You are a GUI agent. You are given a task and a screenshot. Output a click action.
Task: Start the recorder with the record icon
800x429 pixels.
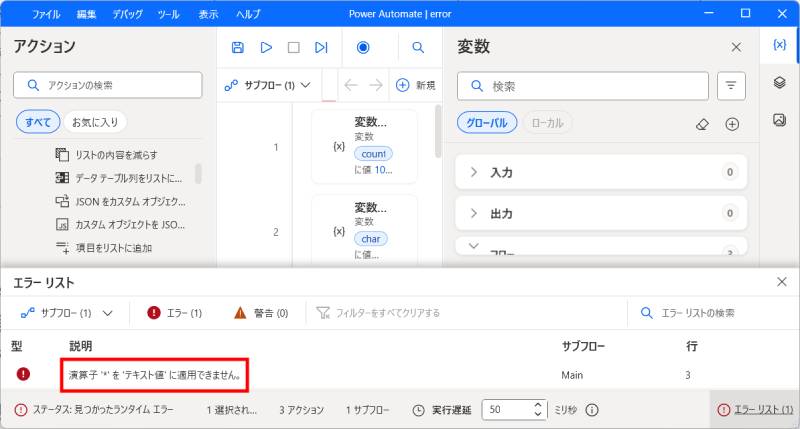point(363,47)
